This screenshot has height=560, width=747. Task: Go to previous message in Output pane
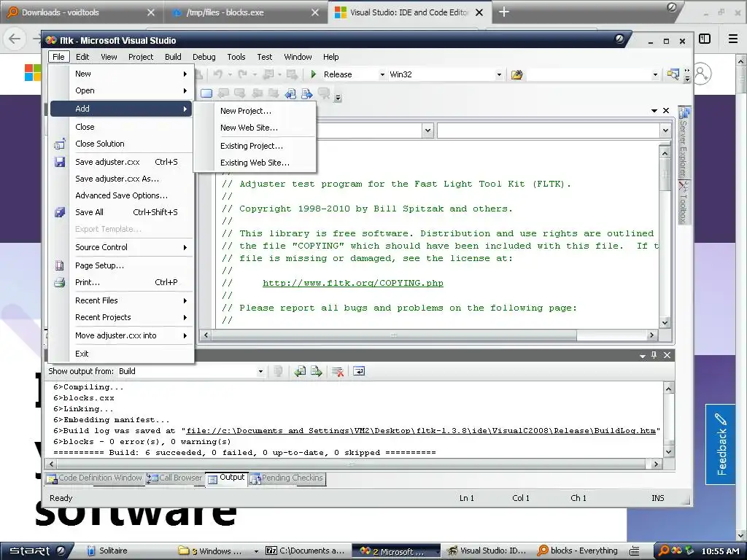300,371
